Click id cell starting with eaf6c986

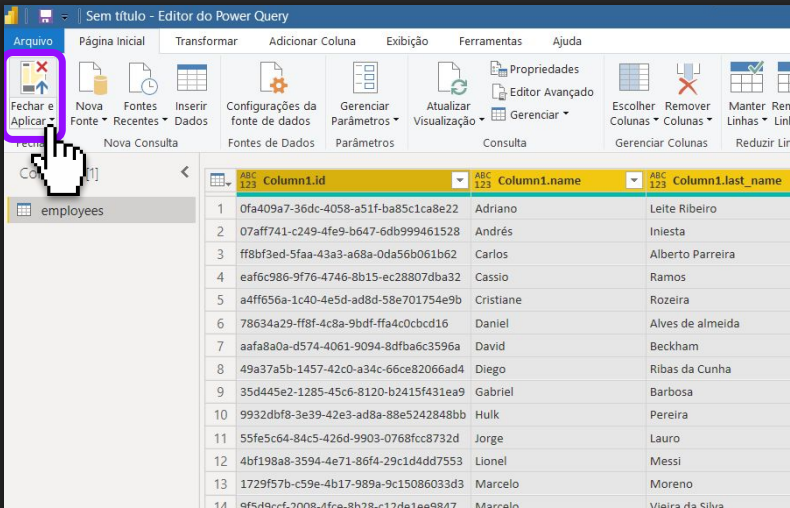click(x=353, y=277)
